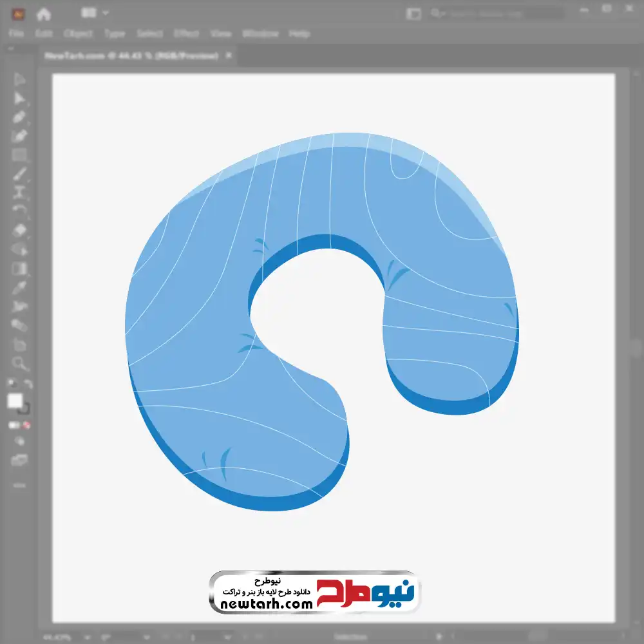
Task: Select the Direct Selection tool
Action: [x=19, y=99]
